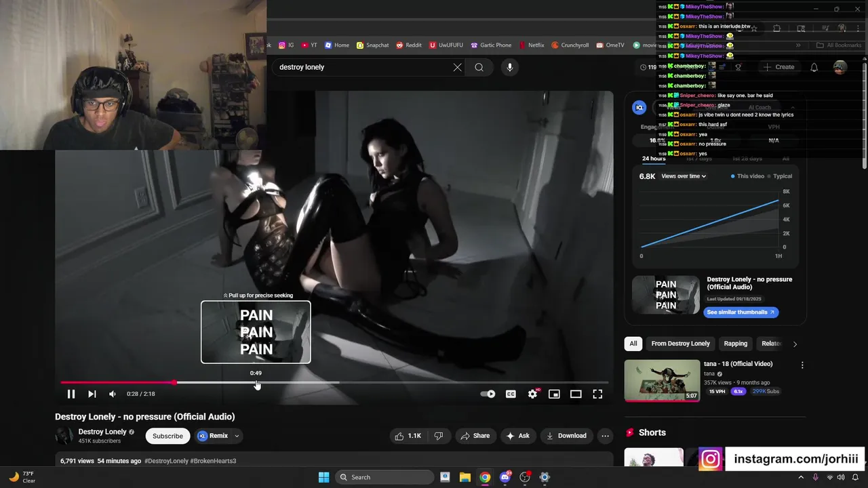
Task: Toggle theater mode on the player
Action: click(576, 394)
